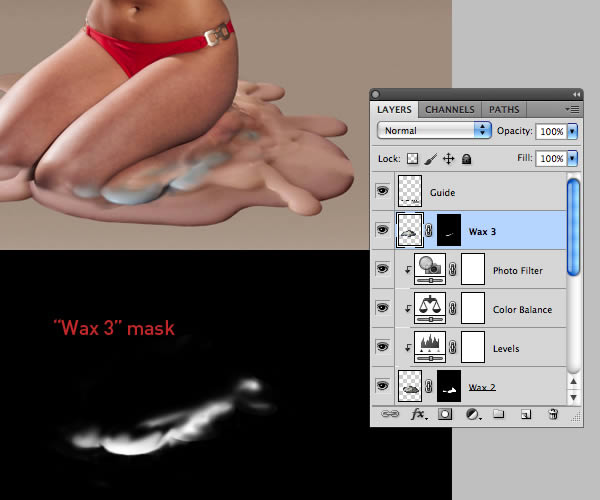Image resolution: width=600 pixels, height=500 pixels.
Task: Switch to the Channels tab
Action: tap(450, 109)
